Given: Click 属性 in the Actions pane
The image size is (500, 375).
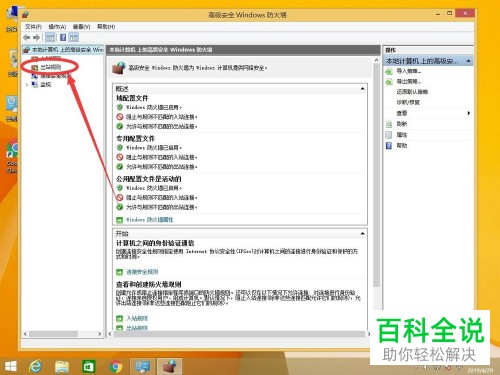Looking at the screenshot, I should pyautogui.click(x=402, y=135).
